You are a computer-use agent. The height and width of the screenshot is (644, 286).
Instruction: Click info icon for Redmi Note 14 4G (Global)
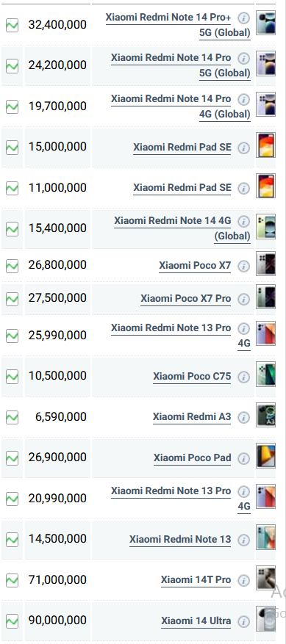point(243,221)
